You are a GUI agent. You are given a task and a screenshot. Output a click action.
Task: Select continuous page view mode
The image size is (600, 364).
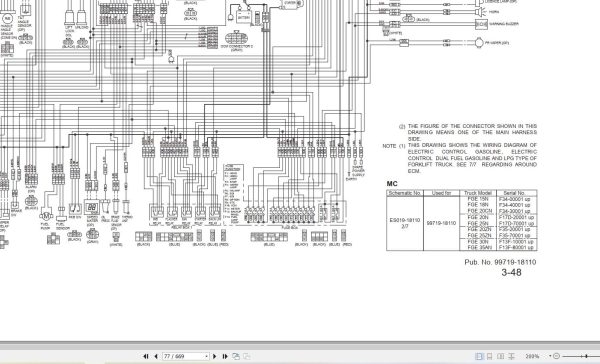tap(489, 356)
